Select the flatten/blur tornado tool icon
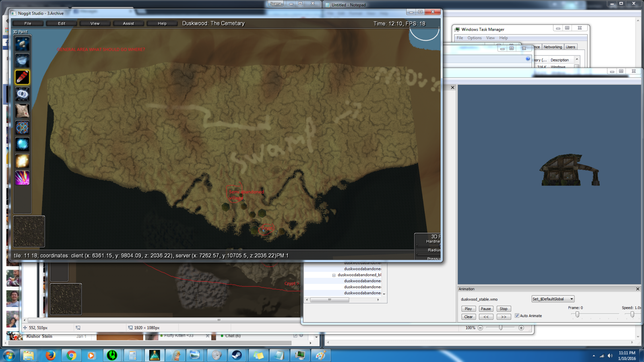The height and width of the screenshot is (362, 644). point(22,60)
